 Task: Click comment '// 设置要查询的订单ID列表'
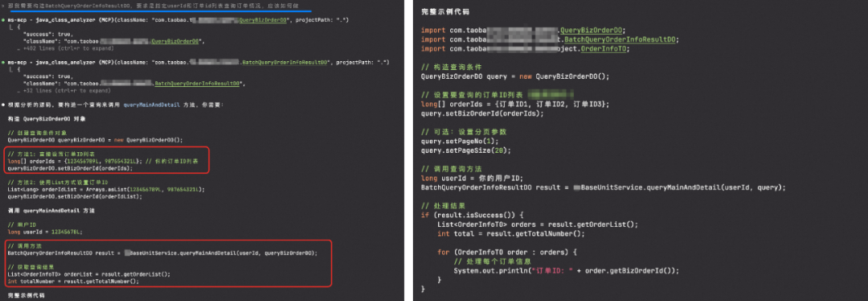click(x=472, y=94)
